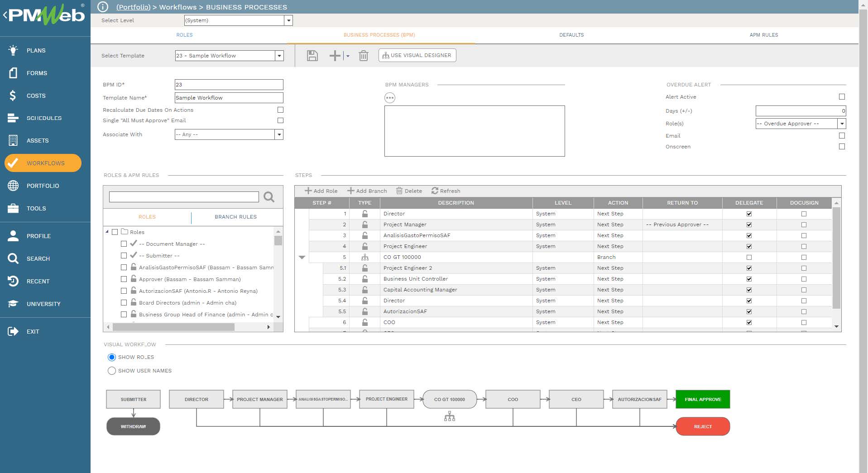Switch to Business Processes (BPM) tab

coord(379,35)
